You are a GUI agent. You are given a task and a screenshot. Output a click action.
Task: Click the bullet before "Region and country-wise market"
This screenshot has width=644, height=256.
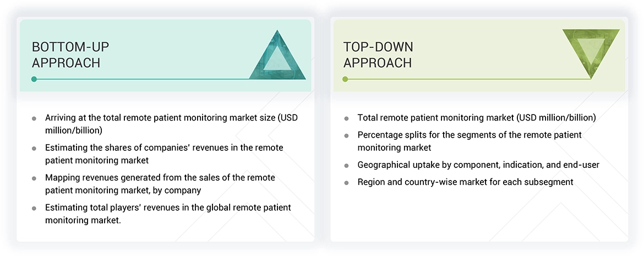click(346, 182)
